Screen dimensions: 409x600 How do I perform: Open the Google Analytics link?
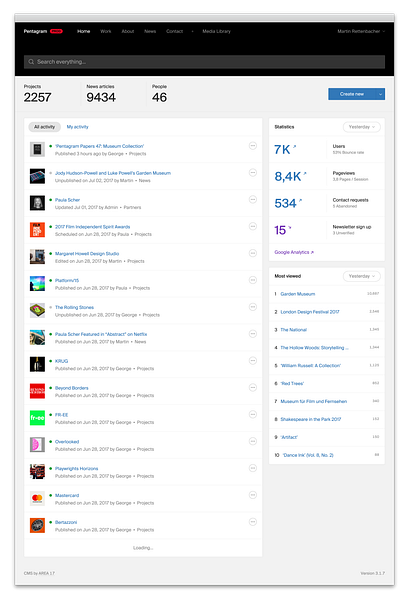click(294, 252)
